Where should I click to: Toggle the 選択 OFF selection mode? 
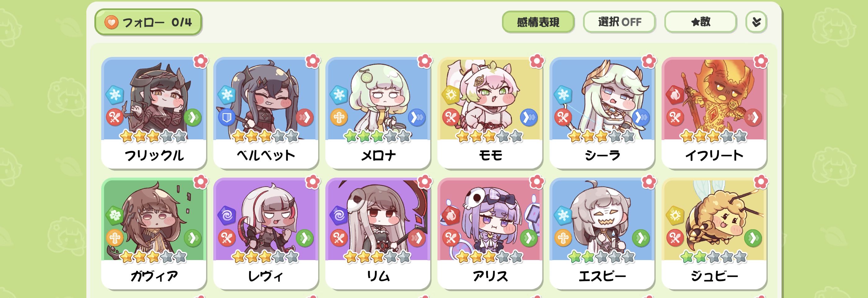pos(619,22)
